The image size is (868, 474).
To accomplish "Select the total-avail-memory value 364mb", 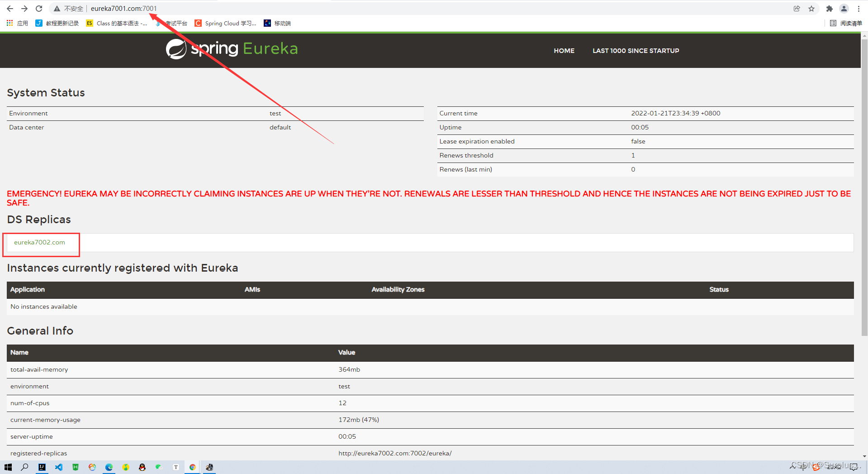I will (349, 369).
